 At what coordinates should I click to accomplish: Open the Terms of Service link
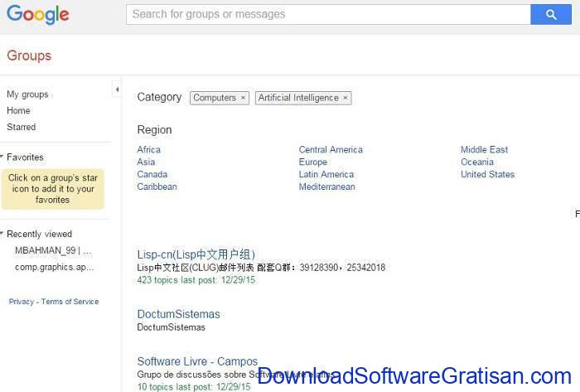click(x=70, y=302)
